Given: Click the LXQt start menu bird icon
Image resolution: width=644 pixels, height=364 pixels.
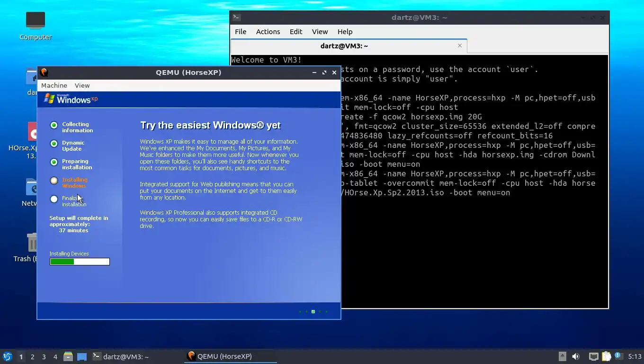Looking at the screenshot, I should click(x=7, y=356).
